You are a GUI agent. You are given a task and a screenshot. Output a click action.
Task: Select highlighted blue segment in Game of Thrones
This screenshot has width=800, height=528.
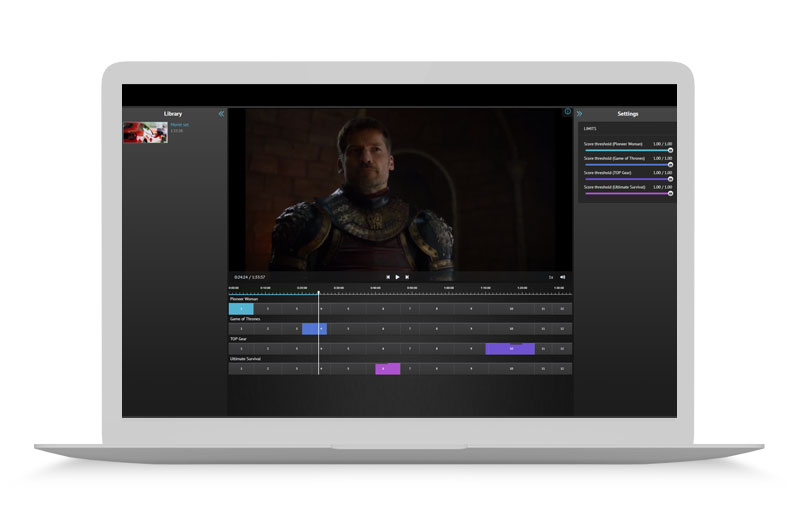point(314,329)
